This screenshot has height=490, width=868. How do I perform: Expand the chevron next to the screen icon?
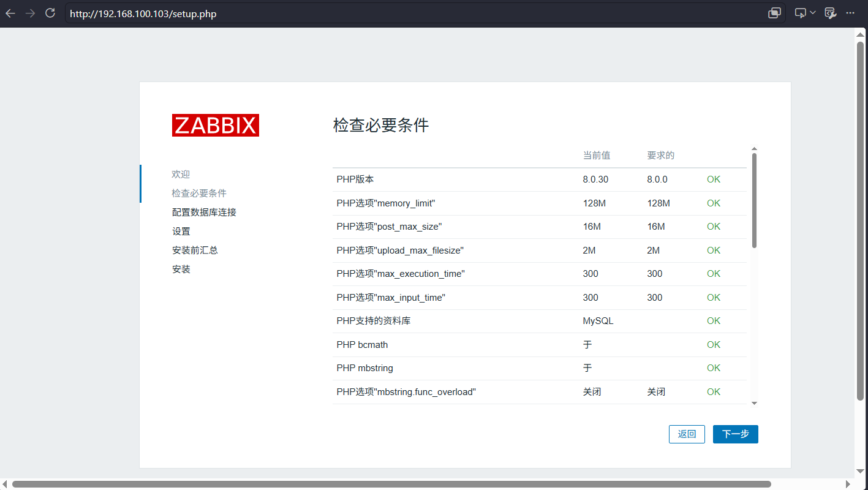813,13
